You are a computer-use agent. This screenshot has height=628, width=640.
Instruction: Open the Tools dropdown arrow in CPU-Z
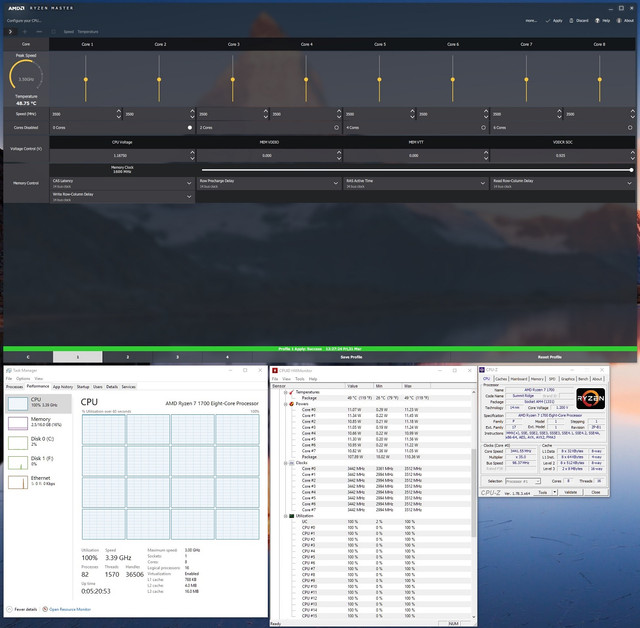coord(555,493)
